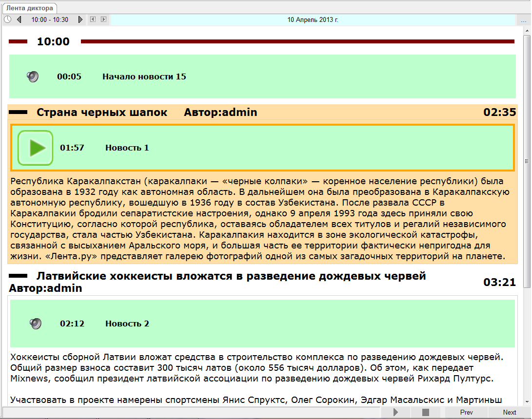Click the bottom bar play button
Screen dimensions: 532x419
(395, 412)
